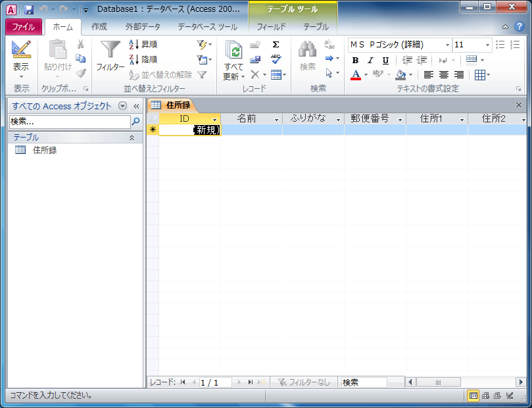Switch to フィールド ribbon tab
Image resolution: width=532 pixels, height=408 pixels.
pos(271,26)
